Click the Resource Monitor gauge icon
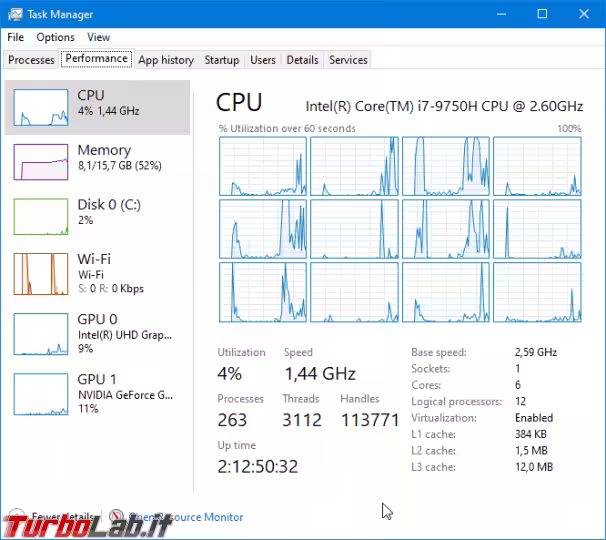Viewport: 606px width, 540px height. 116,516
